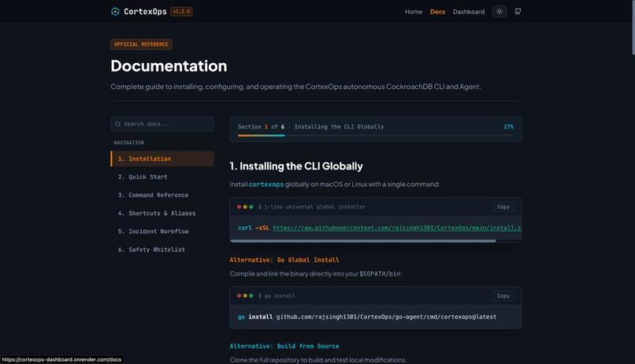Click the code block horizontal scrollbar
This screenshot has width=635, height=364.
(363, 241)
